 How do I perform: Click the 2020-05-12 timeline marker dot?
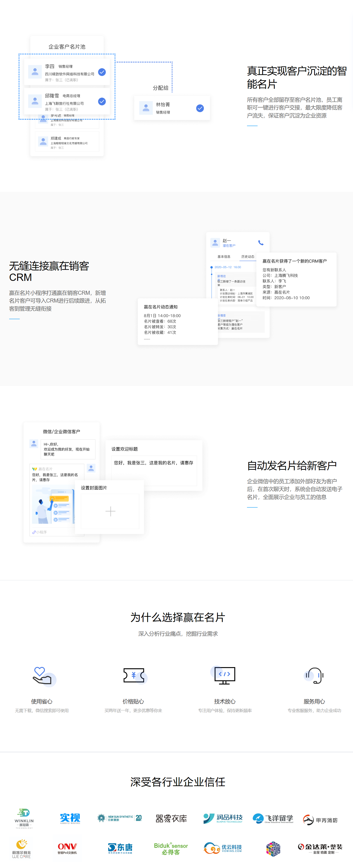click(x=211, y=267)
